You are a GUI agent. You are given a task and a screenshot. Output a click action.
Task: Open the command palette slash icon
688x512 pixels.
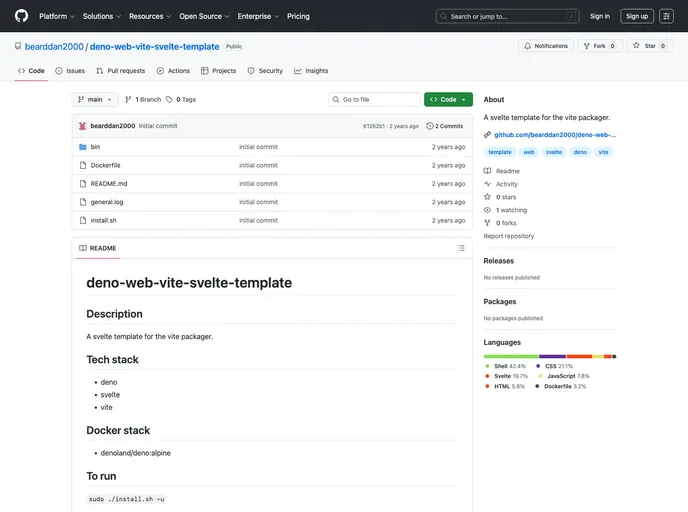pos(571,16)
